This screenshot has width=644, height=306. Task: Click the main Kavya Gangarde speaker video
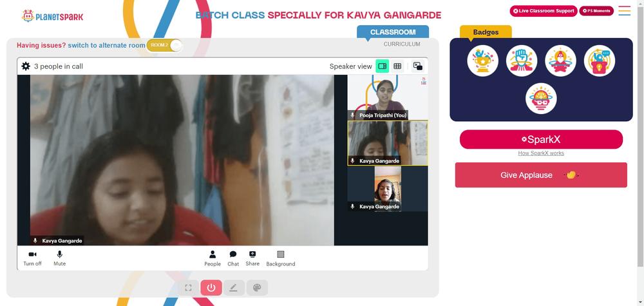coord(182,160)
